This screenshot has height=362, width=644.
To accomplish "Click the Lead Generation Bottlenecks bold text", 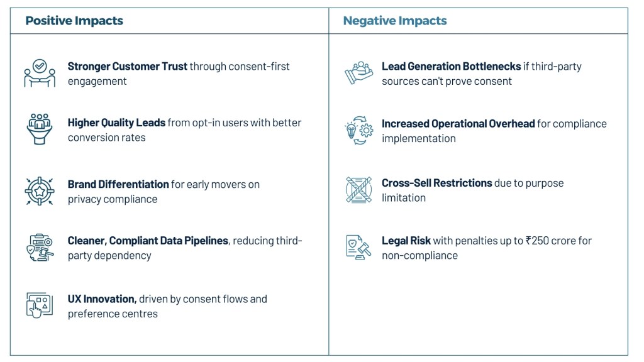I will (x=451, y=66).
